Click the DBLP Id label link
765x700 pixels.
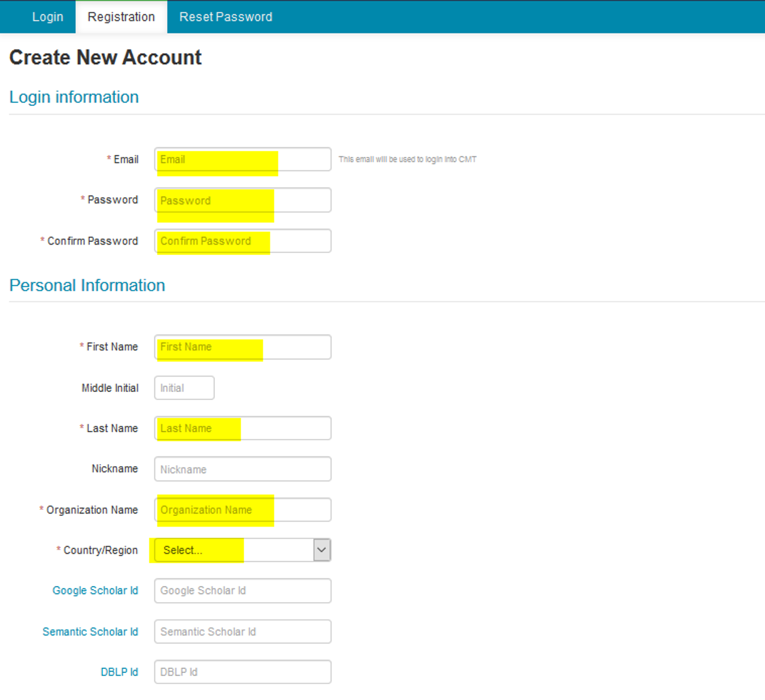119,672
